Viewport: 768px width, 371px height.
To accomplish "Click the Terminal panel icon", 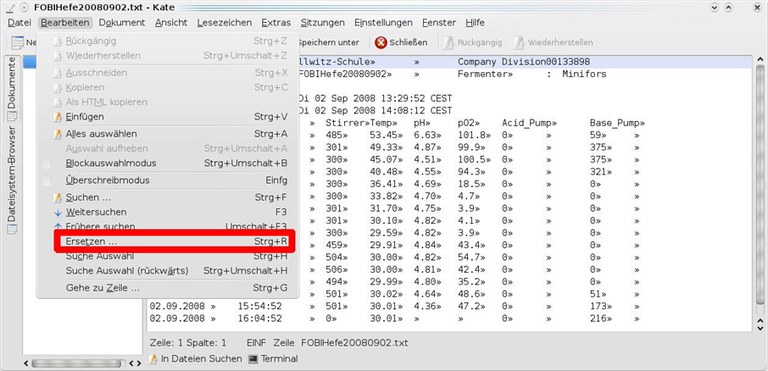I will click(x=253, y=359).
